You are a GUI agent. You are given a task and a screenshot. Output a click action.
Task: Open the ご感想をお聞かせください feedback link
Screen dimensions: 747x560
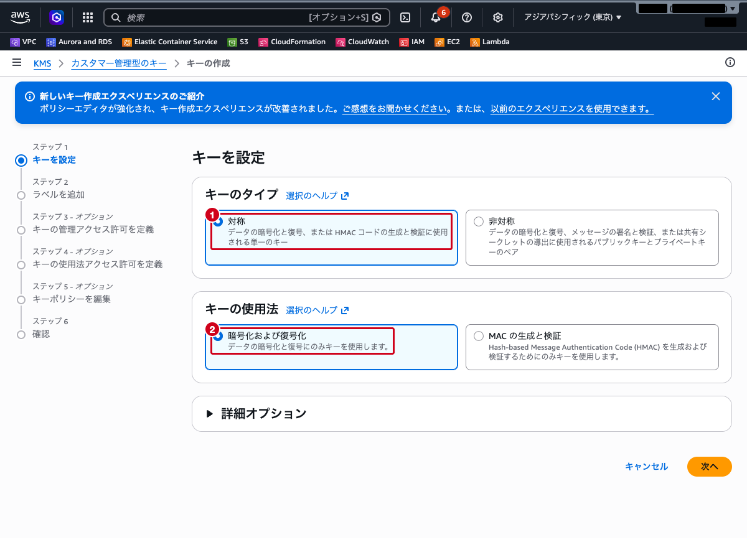[395, 109]
